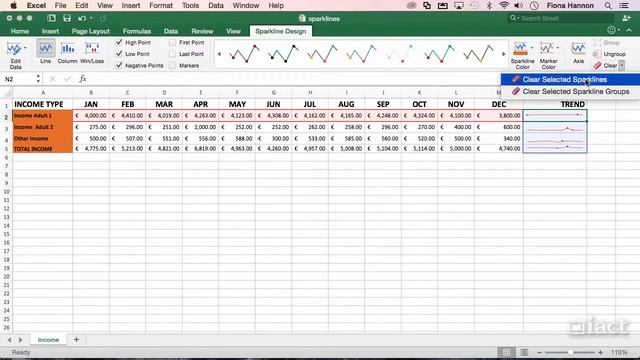The width and height of the screenshot is (640, 360).
Task: Expand the Clear dropdown arrow
Action: (622, 65)
